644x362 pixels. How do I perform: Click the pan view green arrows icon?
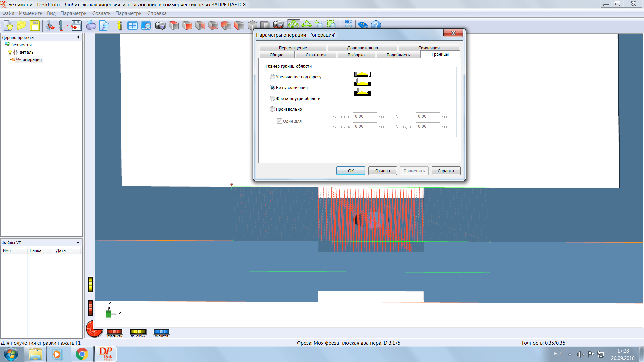pyautogui.click(x=307, y=25)
